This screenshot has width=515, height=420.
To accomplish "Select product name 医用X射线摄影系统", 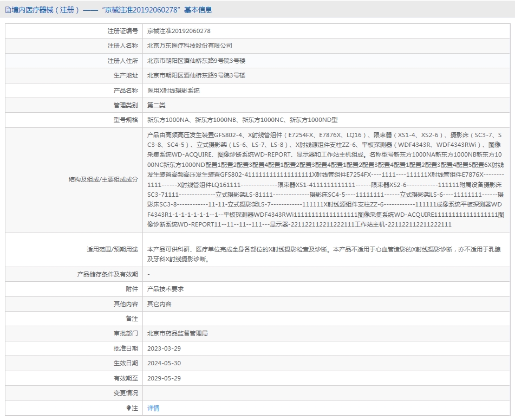I will tap(173, 91).
